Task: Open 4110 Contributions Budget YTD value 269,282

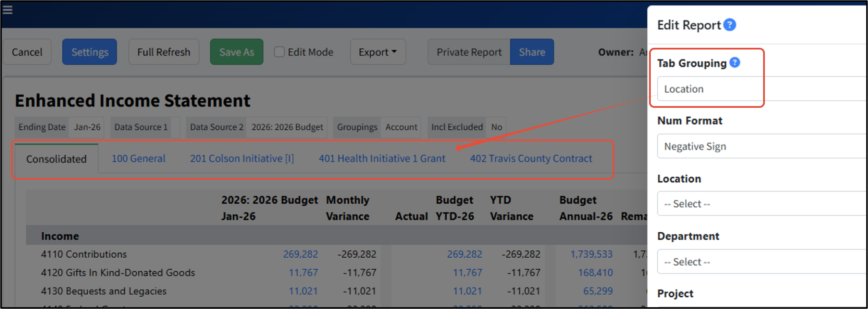Action: [x=465, y=254]
